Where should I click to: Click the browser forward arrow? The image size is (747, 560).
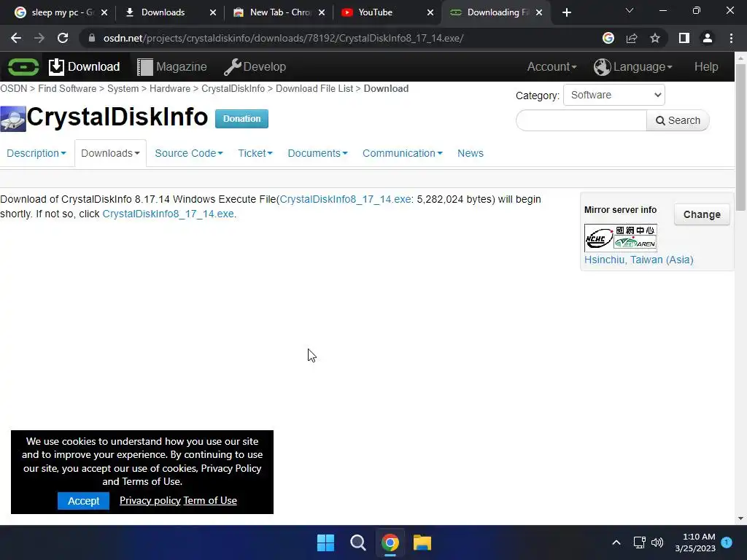click(39, 38)
